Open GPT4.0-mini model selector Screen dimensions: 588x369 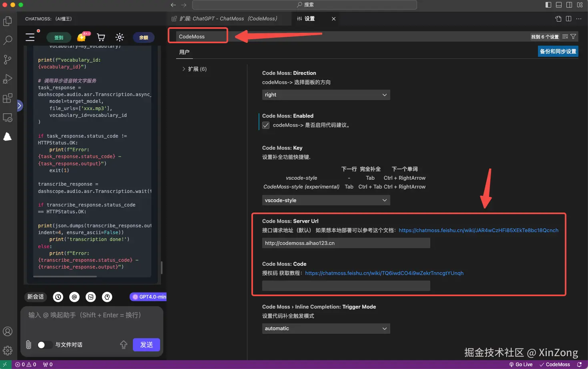(x=148, y=297)
